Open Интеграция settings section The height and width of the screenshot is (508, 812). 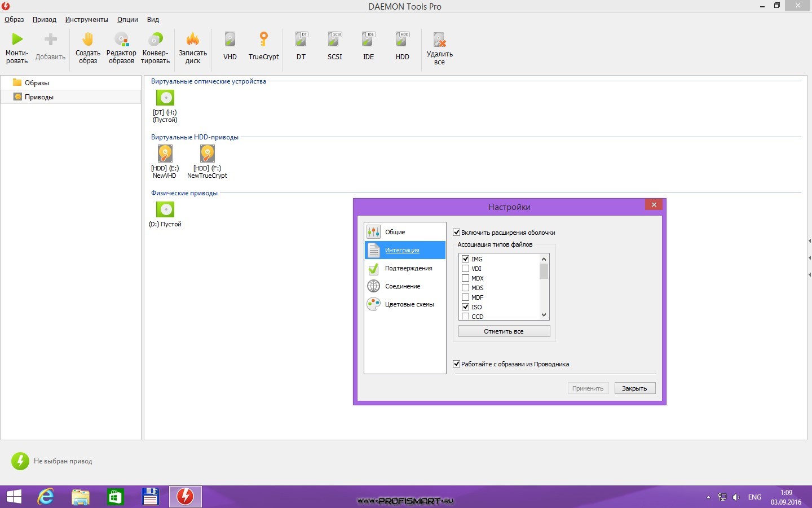click(x=405, y=250)
